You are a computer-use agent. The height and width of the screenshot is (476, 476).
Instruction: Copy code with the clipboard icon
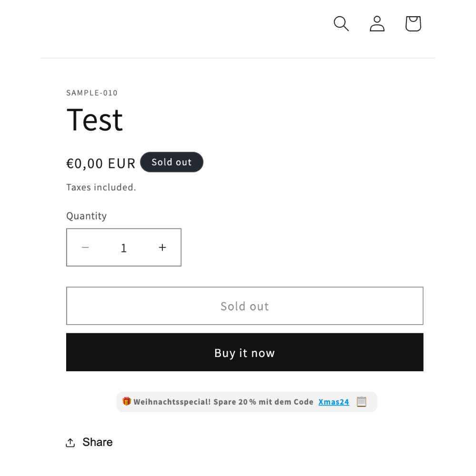tap(362, 402)
